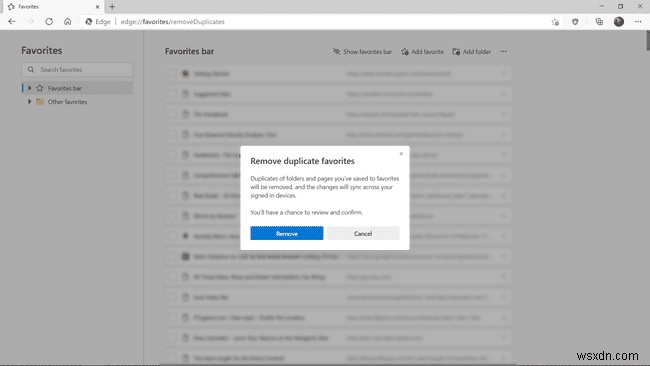Confirm with the blue Remove button
Screen dimensions: 650x366
point(286,233)
